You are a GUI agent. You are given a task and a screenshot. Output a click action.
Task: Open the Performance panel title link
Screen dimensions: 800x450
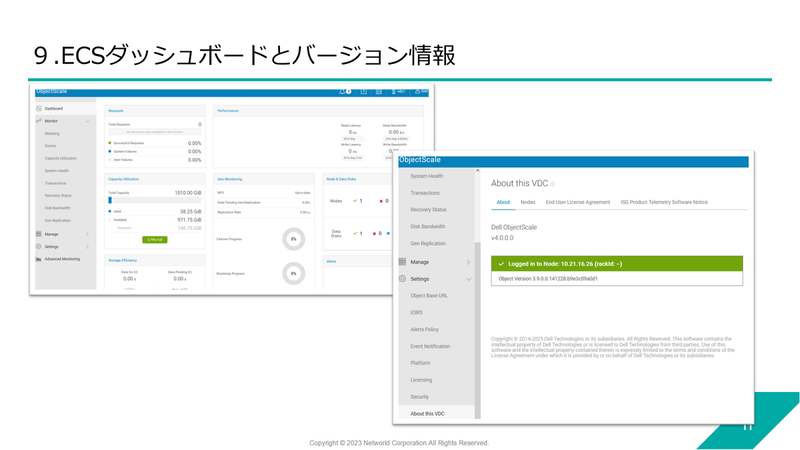coord(228,111)
